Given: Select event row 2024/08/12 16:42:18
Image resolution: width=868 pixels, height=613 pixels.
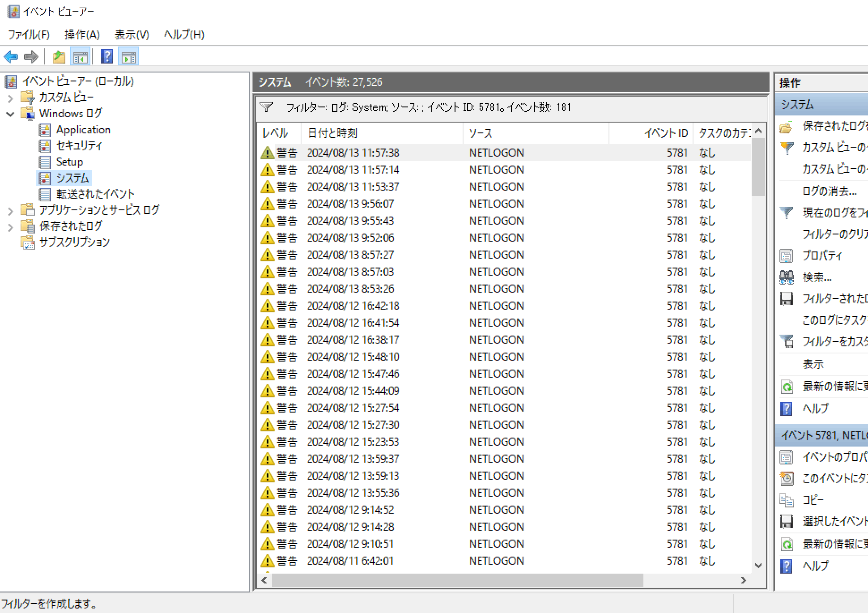Looking at the screenshot, I should coord(505,306).
